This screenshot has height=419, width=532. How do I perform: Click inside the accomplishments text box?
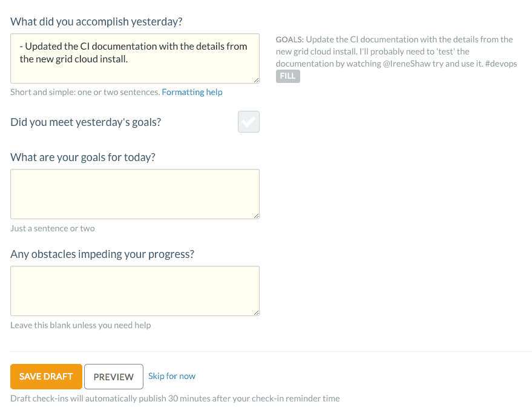[134, 58]
